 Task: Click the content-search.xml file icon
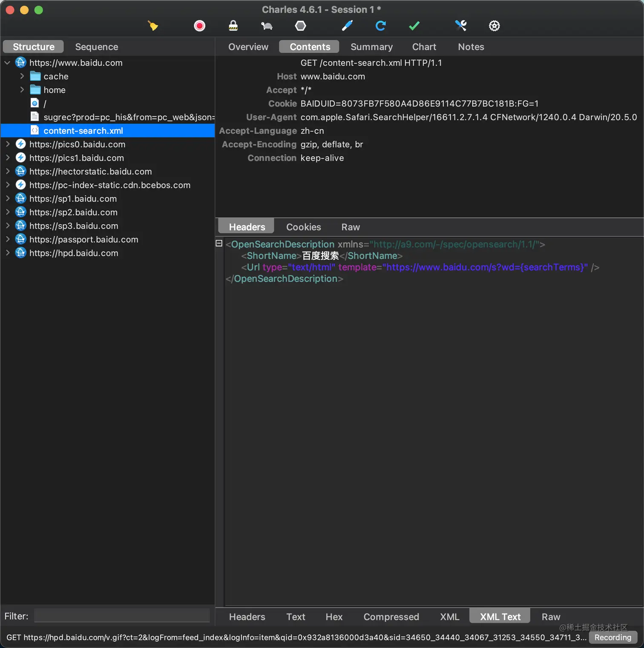pos(35,131)
